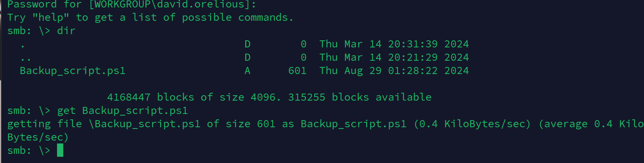The height and width of the screenshot is (163, 644).
Task: Click the "4168447 blocks" text
Action: 150,97
